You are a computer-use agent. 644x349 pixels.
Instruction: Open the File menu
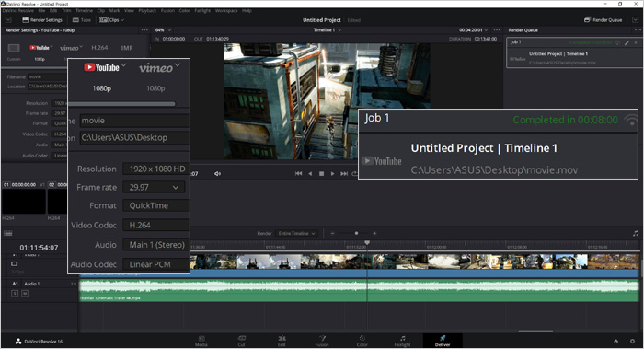coord(42,11)
